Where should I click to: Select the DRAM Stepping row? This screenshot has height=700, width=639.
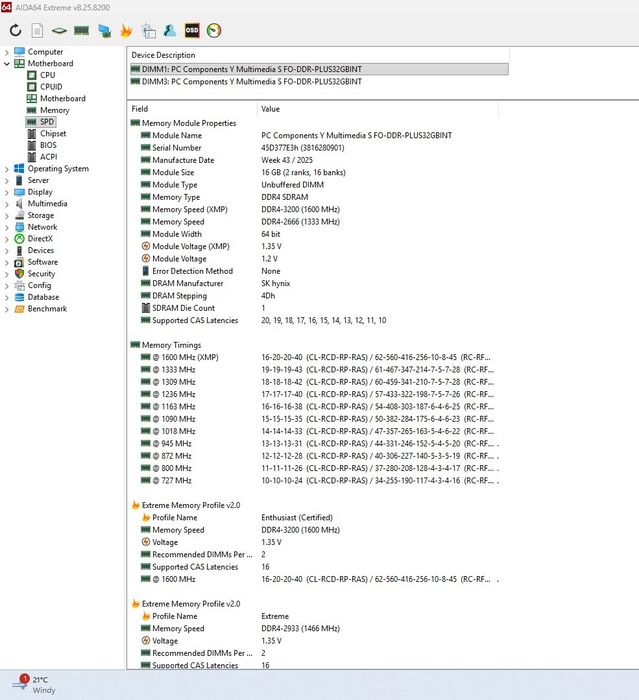(313, 296)
